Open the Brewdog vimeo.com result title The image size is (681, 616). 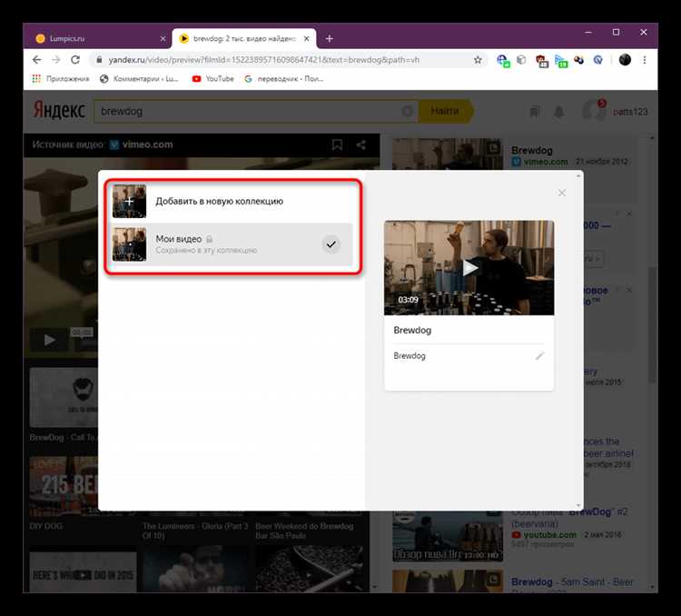pyautogui.click(x=532, y=151)
